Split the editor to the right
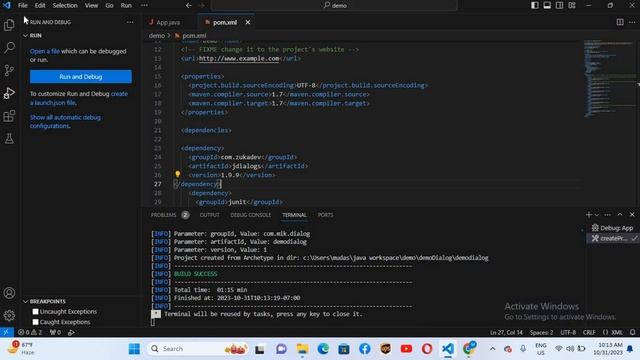 click(620, 22)
